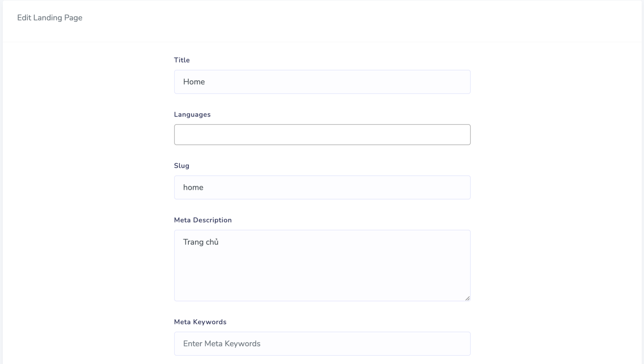
Task: Click the Languages field label
Action: (x=192, y=115)
